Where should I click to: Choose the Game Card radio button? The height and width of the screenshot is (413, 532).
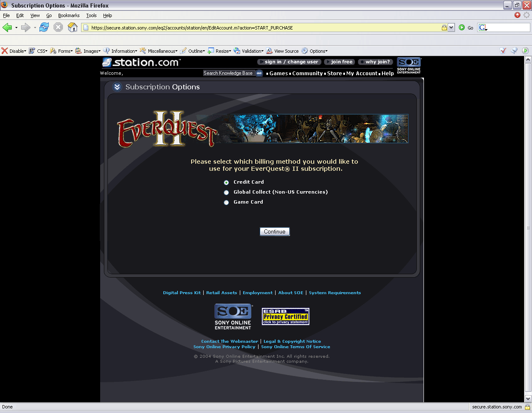click(226, 202)
